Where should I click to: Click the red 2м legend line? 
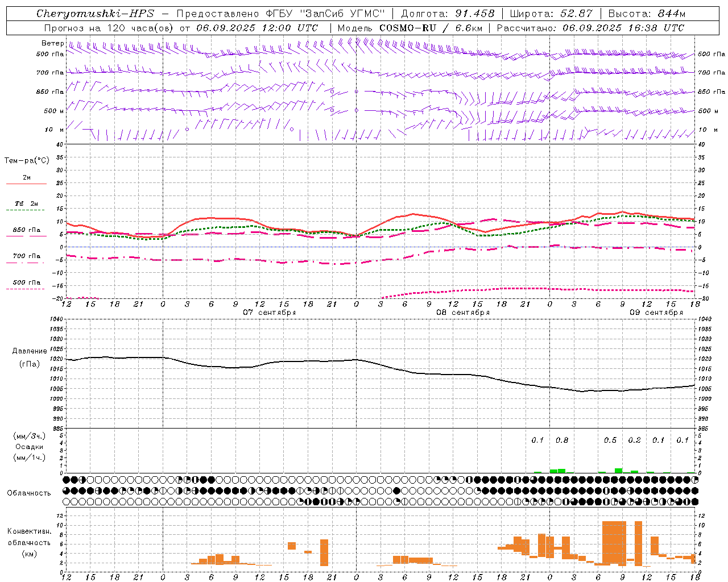click(26, 184)
